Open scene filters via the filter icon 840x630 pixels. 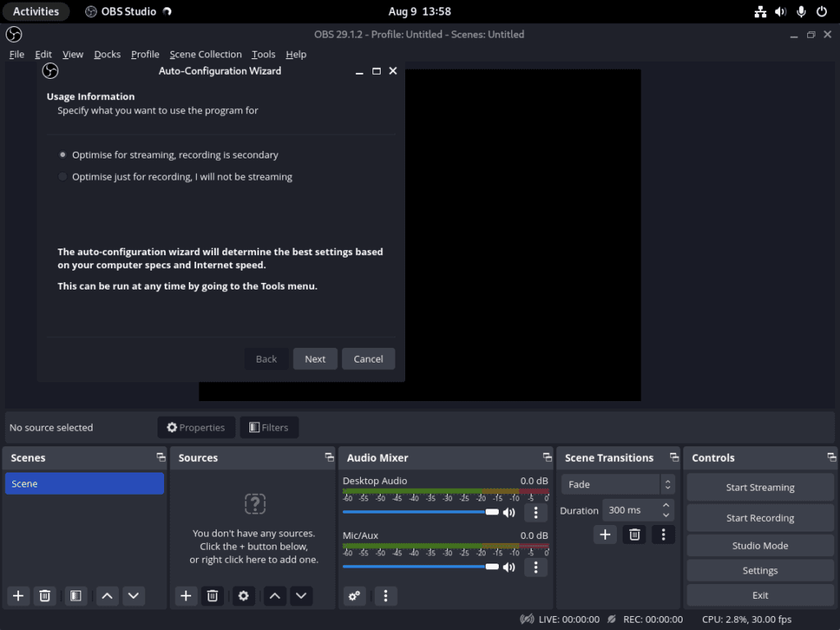pyautogui.click(x=75, y=596)
